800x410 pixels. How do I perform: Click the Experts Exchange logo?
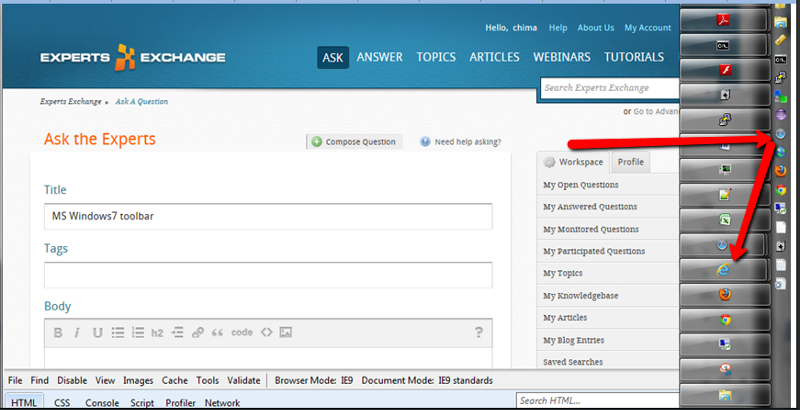pyautogui.click(x=133, y=57)
